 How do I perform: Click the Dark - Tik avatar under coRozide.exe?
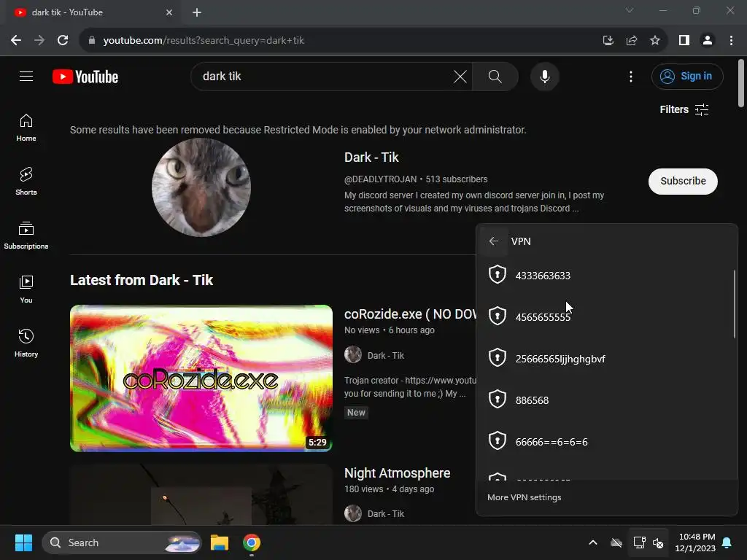(x=353, y=355)
